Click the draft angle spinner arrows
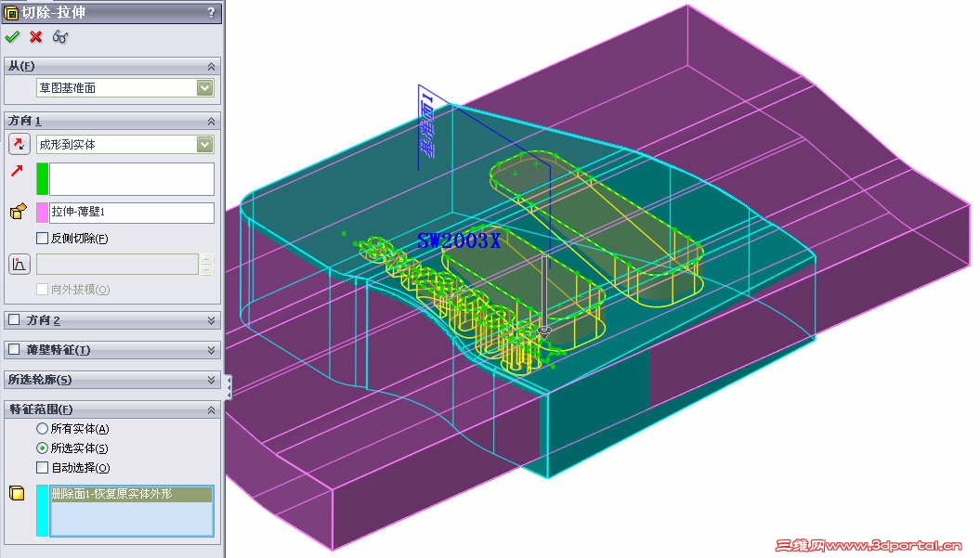The height and width of the screenshot is (558, 980). pos(206,265)
